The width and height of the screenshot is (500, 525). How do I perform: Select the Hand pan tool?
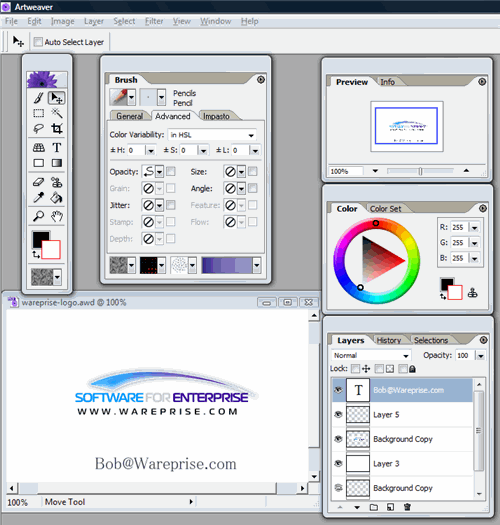pos(57,216)
